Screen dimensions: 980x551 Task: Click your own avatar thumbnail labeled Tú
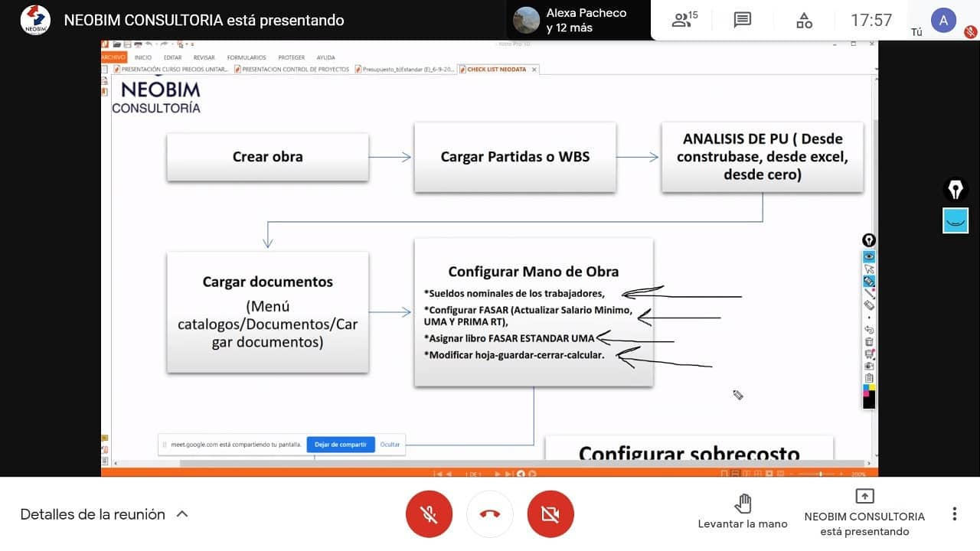pyautogui.click(x=943, y=20)
